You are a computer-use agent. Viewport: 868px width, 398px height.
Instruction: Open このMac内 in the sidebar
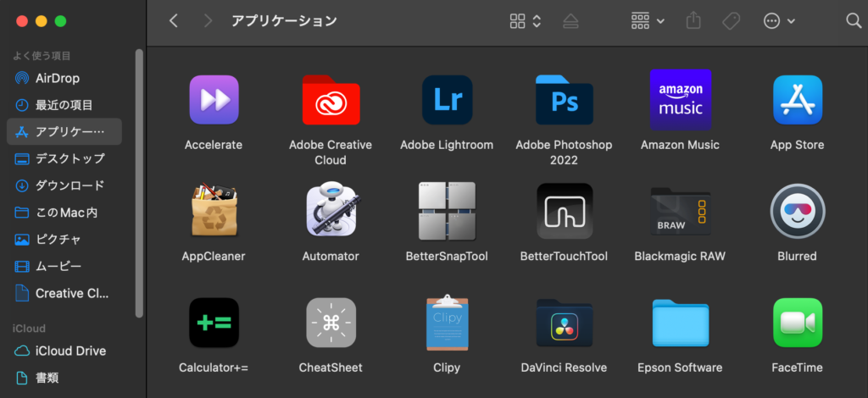64,213
